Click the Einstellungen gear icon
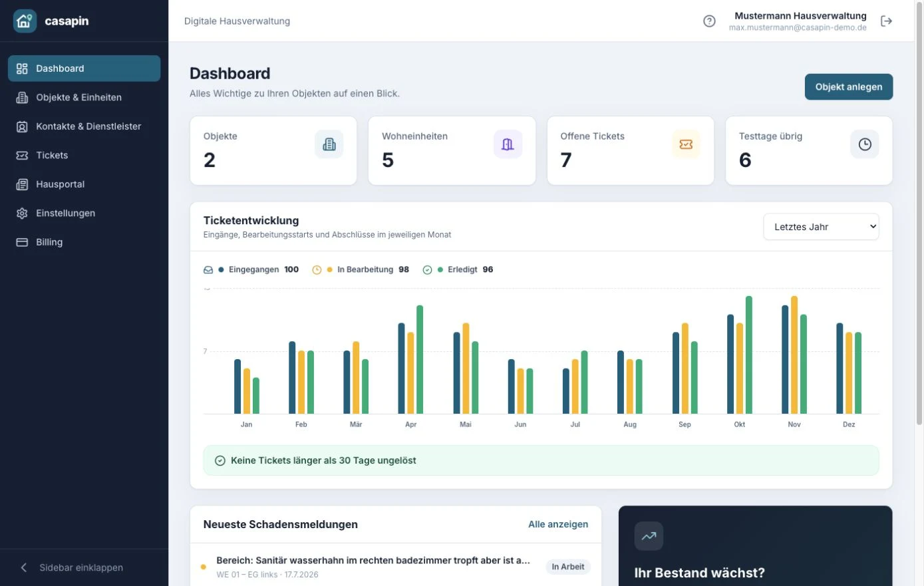924x586 pixels. (x=22, y=213)
